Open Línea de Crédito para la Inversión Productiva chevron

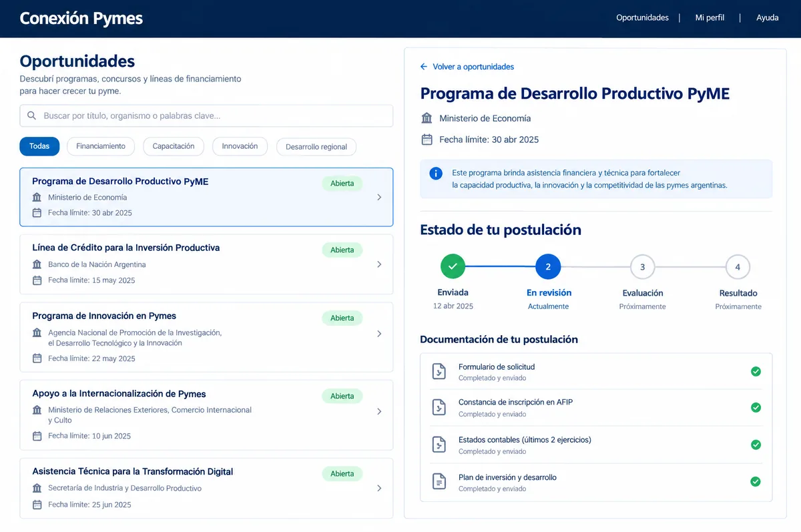click(379, 264)
